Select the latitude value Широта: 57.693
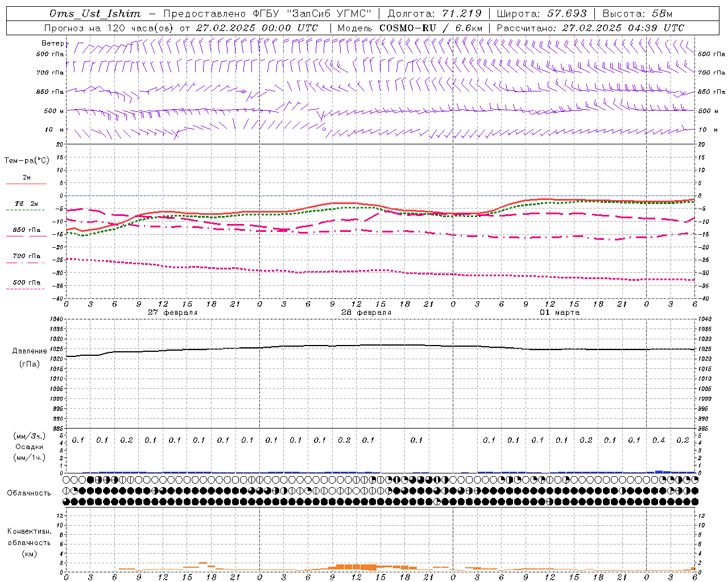 tap(541, 14)
